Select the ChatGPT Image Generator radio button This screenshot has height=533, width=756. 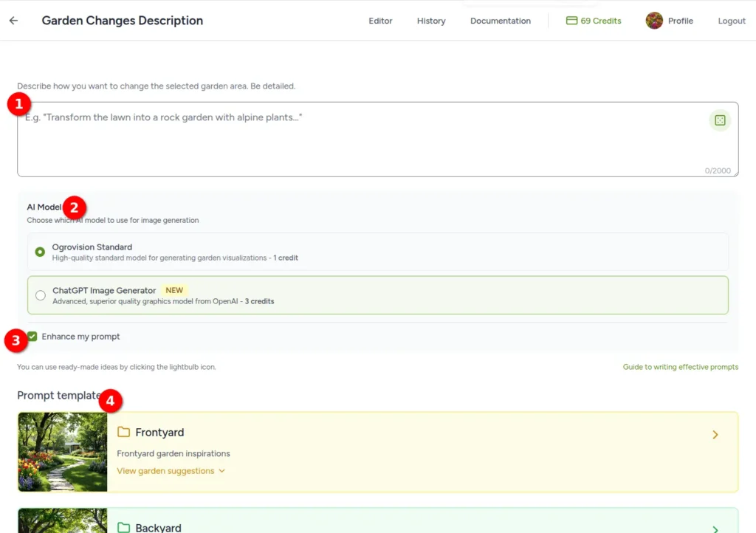tap(41, 295)
